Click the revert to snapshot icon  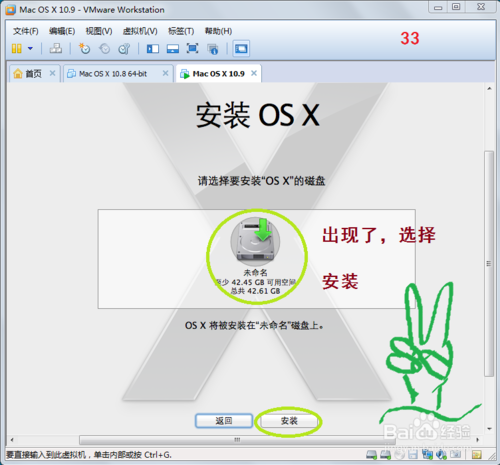104,49
